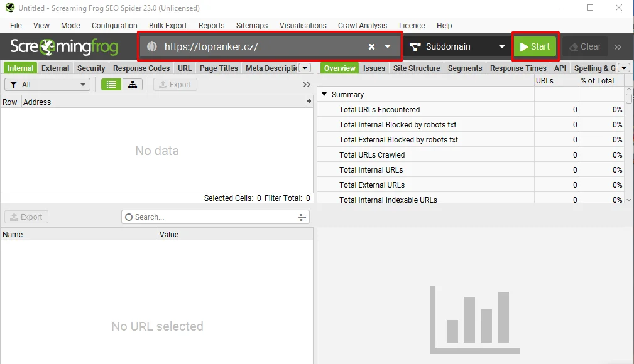Viewport: 634px width, 364px height.
Task: Switch to the Response Codes tab
Action: [x=141, y=68]
